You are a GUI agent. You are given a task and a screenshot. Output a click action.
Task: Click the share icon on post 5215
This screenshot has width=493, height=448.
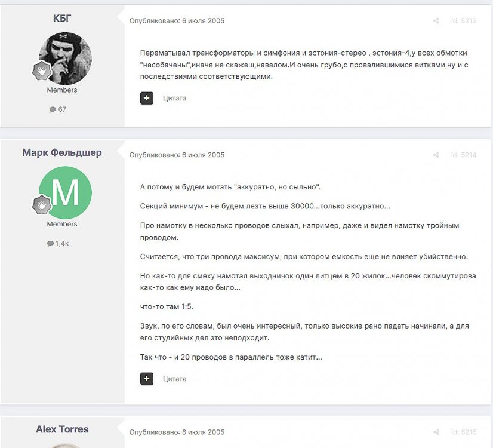436,432
